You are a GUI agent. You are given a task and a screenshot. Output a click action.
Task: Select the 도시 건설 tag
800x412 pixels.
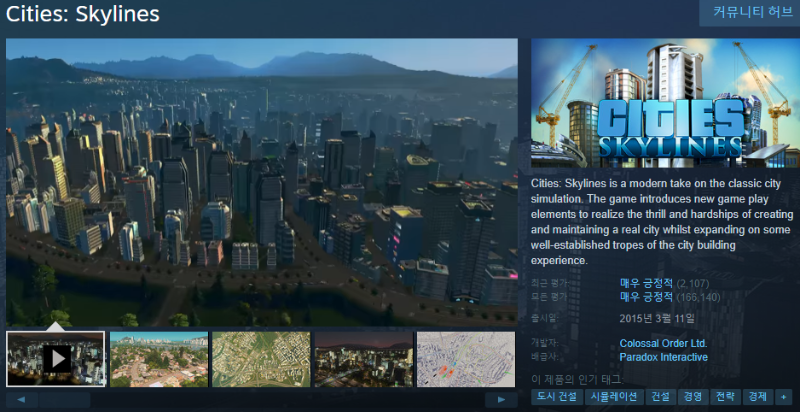(x=557, y=397)
